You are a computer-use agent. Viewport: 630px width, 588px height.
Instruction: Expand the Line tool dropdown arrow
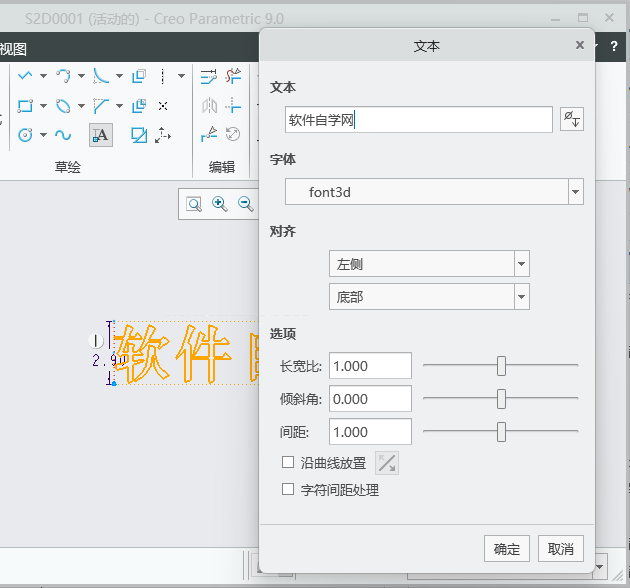tap(43, 76)
